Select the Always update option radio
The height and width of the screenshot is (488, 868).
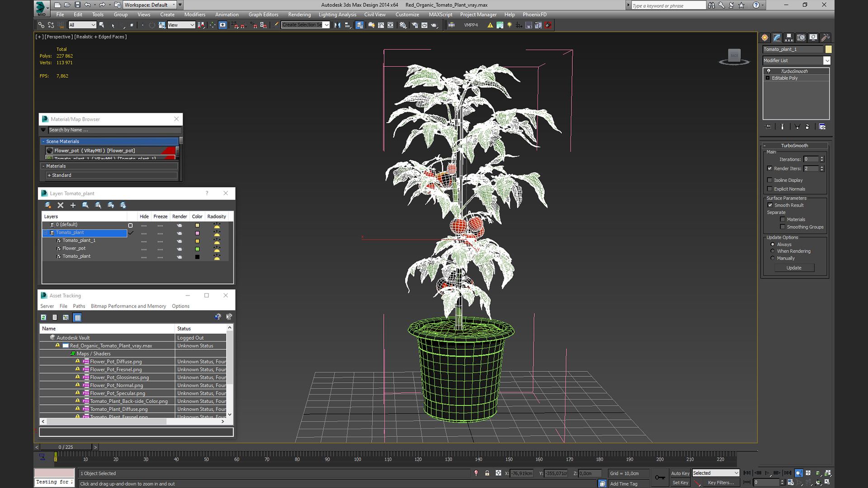pos(773,244)
